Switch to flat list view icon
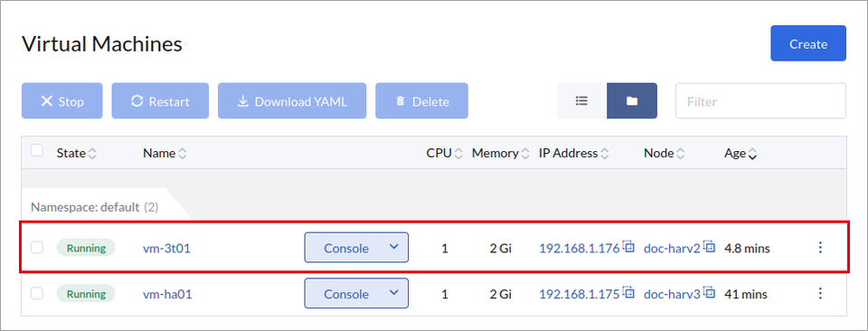This screenshot has height=331, width=868. [581, 100]
